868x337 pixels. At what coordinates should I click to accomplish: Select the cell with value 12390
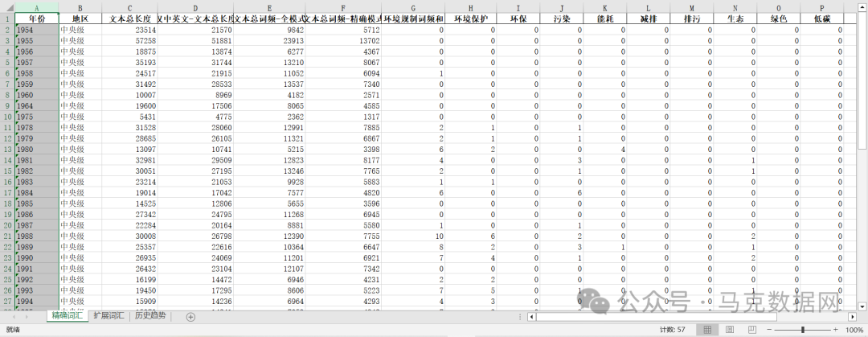tap(269, 236)
